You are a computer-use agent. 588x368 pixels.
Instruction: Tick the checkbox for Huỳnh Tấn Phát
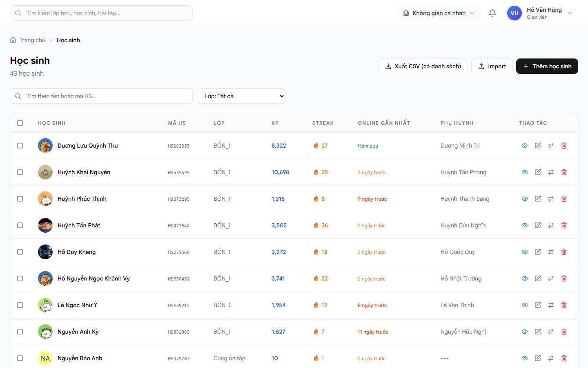click(20, 225)
